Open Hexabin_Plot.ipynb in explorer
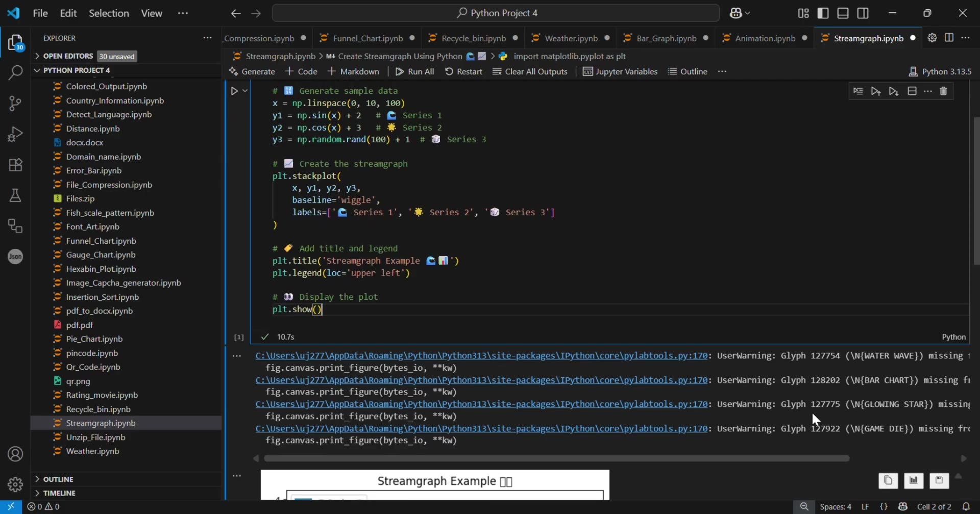This screenshot has height=514, width=980. pyautogui.click(x=101, y=269)
